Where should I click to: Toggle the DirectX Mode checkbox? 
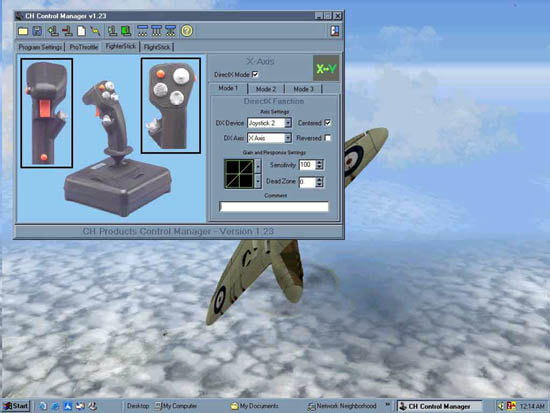click(x=255, y=74)
